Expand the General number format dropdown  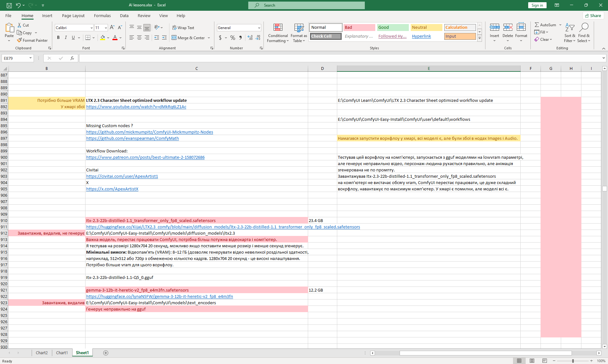click(259, 28)
